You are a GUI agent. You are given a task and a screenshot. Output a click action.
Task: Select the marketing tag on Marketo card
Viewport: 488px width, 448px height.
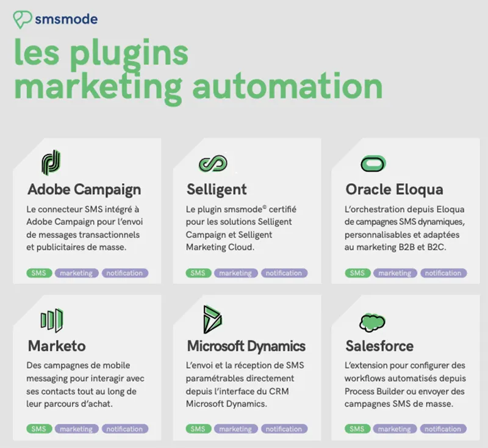[77, 428]
